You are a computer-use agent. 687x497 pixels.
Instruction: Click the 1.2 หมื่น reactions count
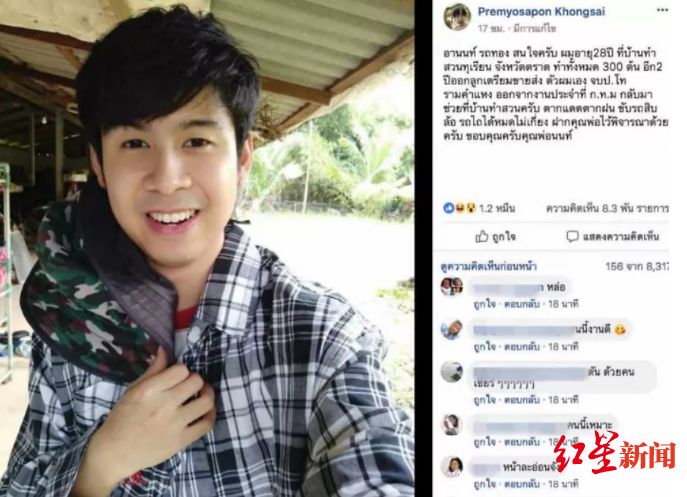tap(497, 208)
